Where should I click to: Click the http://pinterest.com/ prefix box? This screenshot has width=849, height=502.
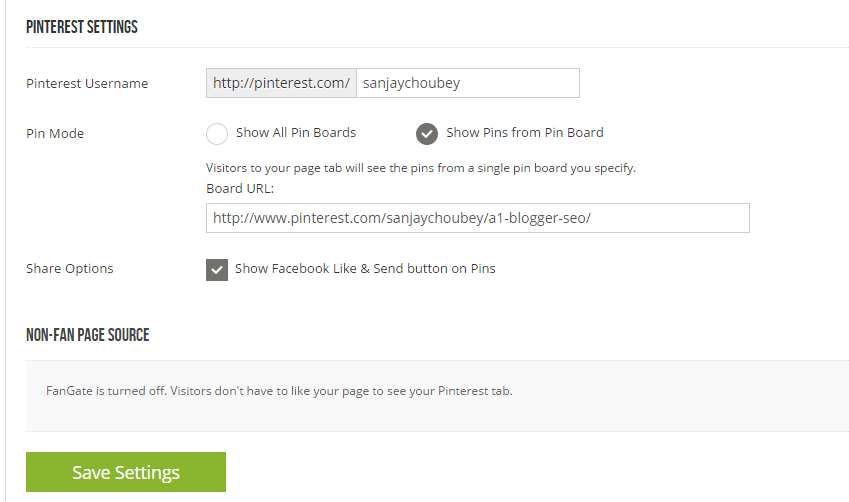click(x=281, y=83)
